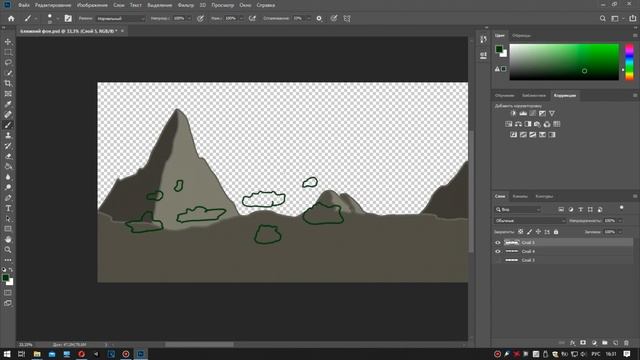This screenshot has width=640, height=360.
Task: Select the Frame tool
Action: coord(8,94)
